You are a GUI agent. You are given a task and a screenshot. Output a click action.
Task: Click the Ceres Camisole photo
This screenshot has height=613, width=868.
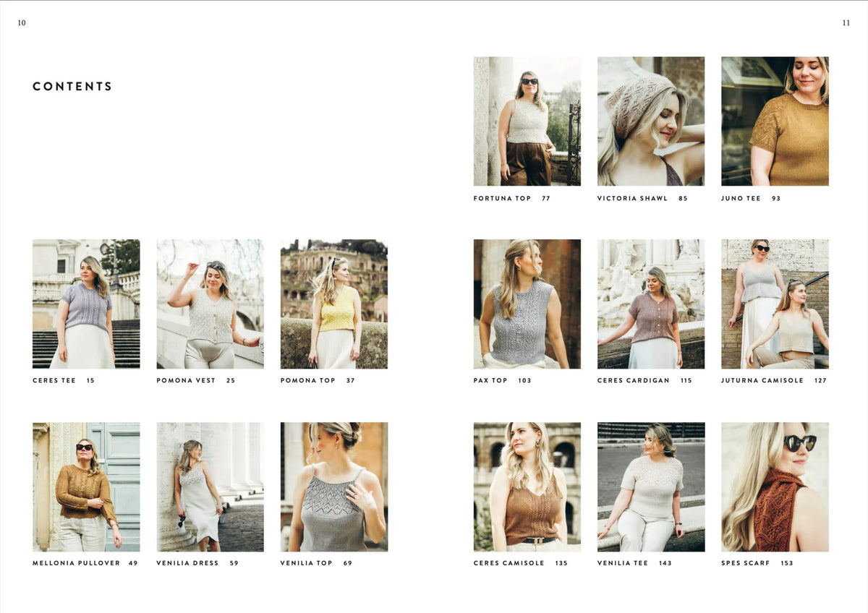[526, 486]
